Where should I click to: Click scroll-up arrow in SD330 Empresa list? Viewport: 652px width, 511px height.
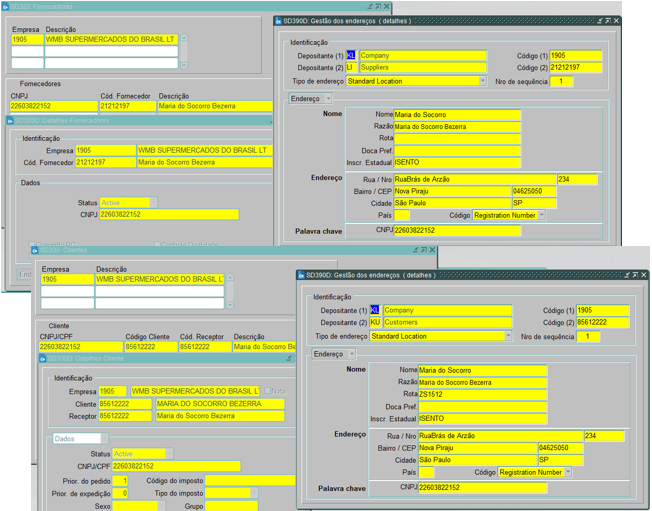click(230, 277)
